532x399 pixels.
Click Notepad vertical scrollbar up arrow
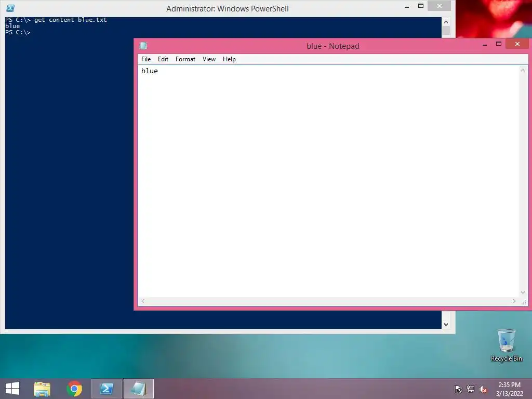click(523, 70)
